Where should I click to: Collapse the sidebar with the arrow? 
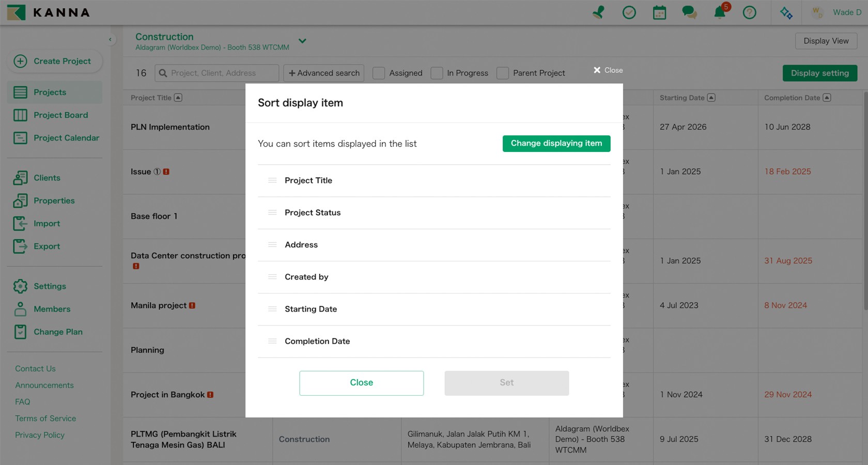110,39
